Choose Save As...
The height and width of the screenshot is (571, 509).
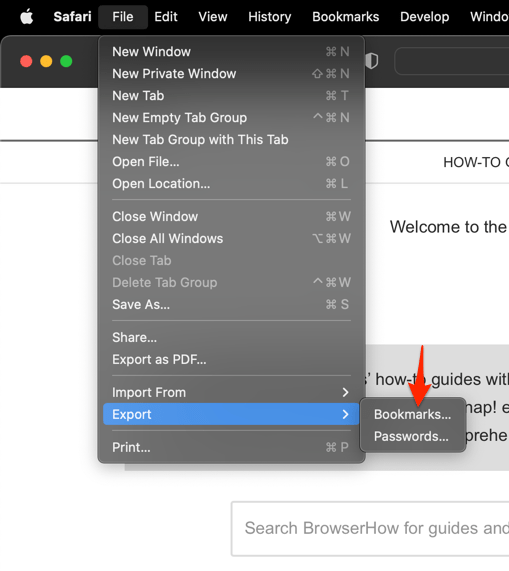pyautogui.click(x=231, y=304)
